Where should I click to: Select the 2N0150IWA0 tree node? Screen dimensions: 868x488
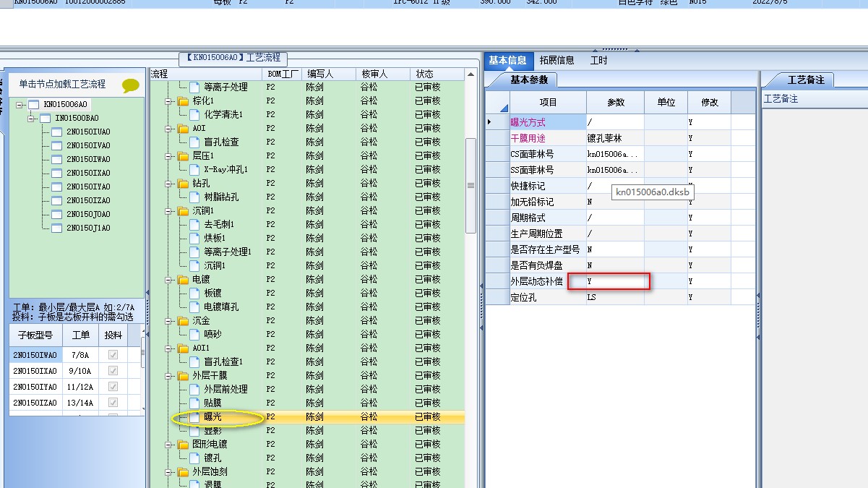(x=88, y=159)
